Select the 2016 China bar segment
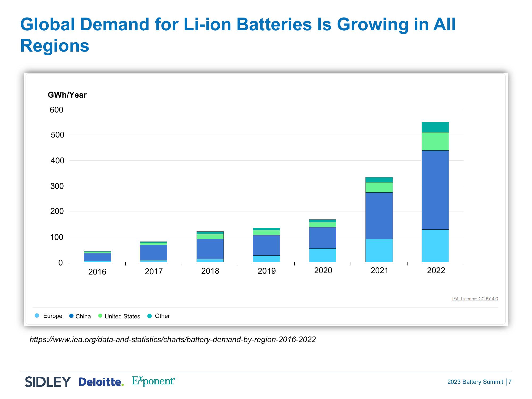Screen dimensions: 532x399 tap(97, 257)
